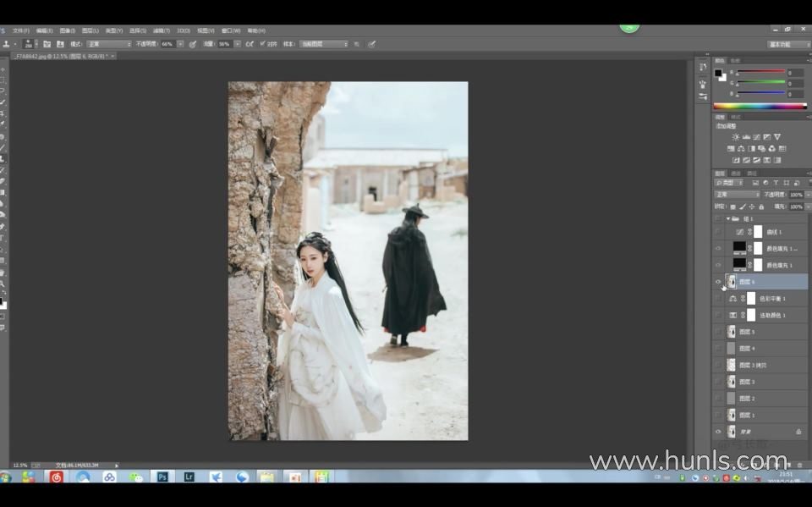Toggle the 对齐 (Aligned) checkbox
The height and width of the screenshot is (507, 812).
(x=262, y=44)
